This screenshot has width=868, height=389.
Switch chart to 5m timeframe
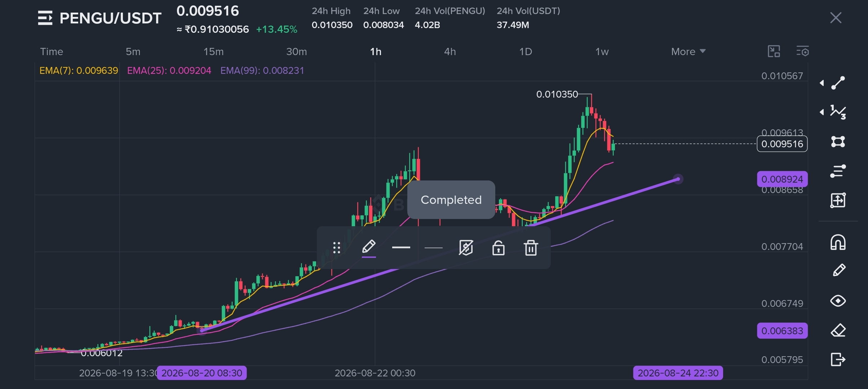click(133, 52)
